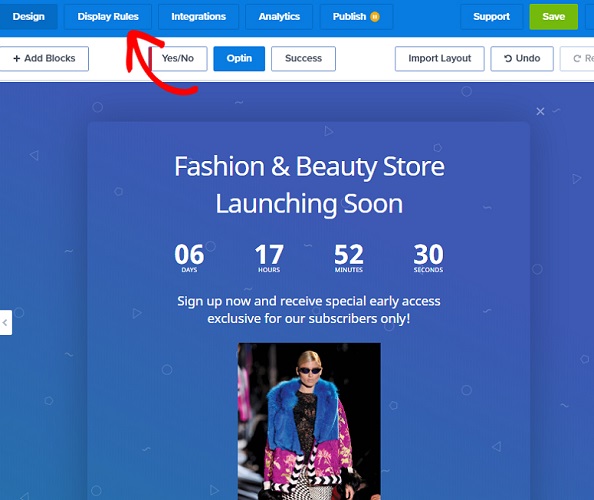Collapse the sidebar using left chevron handle
This screenshot has width=594, height=500.
pos(6,322)
